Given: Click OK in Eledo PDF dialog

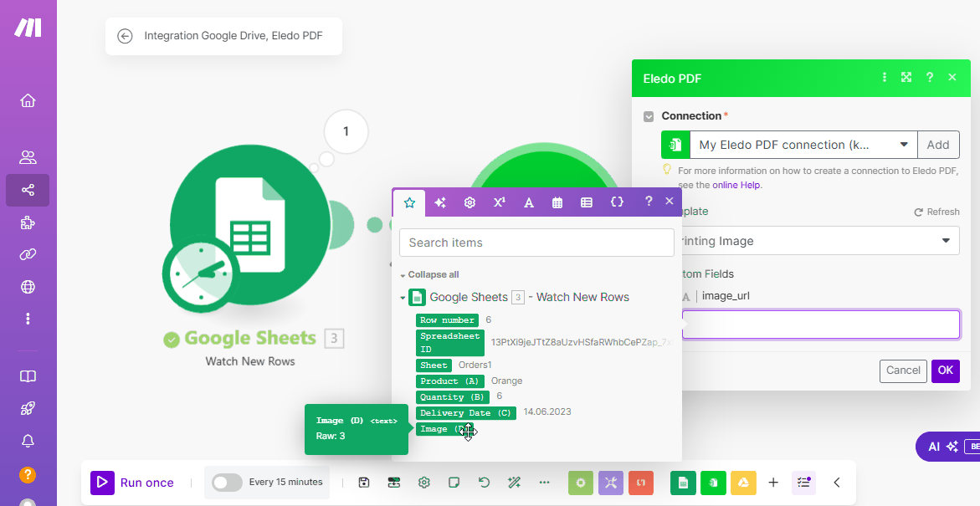Looking at the screenshot, I should tap(946, 371).
